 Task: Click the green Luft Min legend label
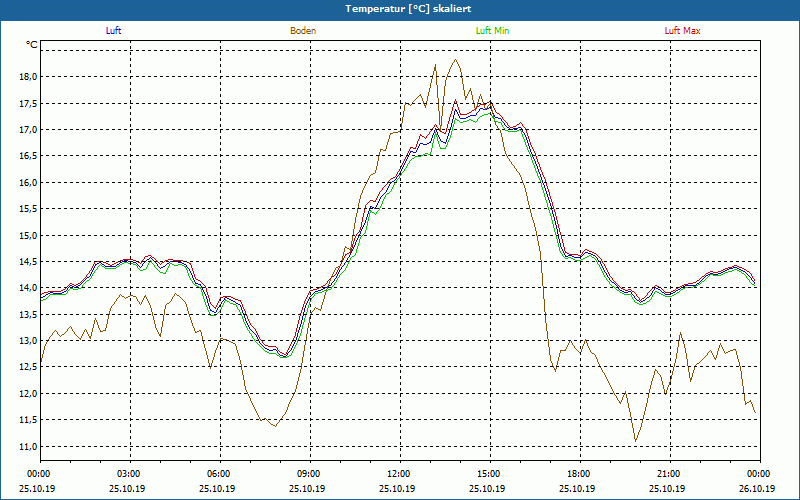(492, 31)
